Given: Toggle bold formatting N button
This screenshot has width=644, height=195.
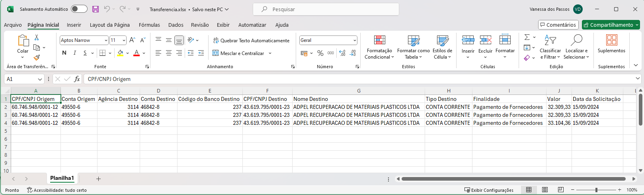Looking at the screenshot, I should [64, 53].
